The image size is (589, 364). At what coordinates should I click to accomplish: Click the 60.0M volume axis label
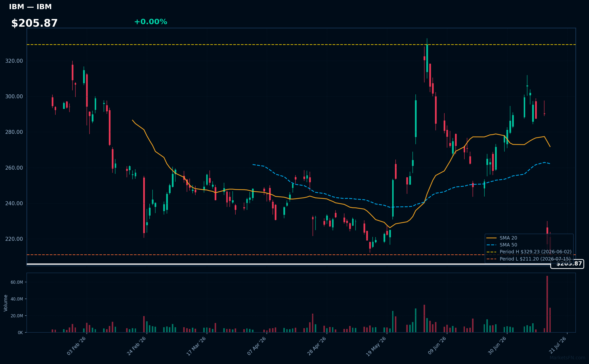[x=17, y=282]
